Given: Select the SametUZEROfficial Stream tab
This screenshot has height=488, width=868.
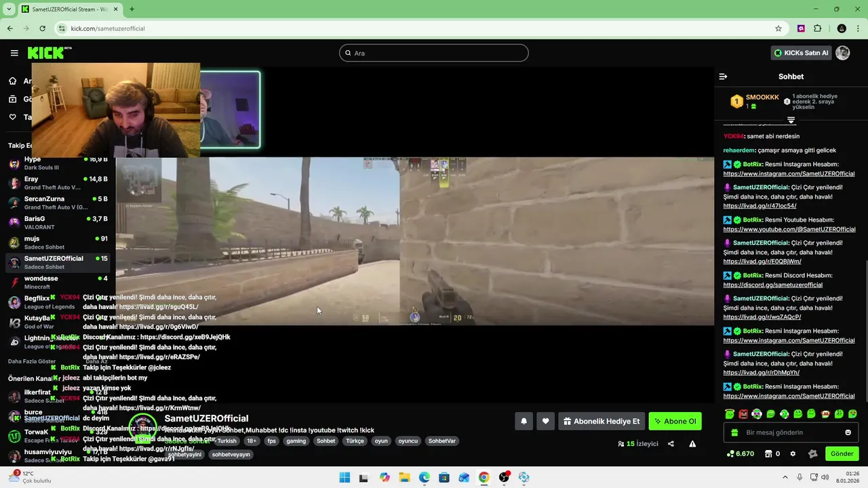Looking at the screenshot, I should point(70,9).
